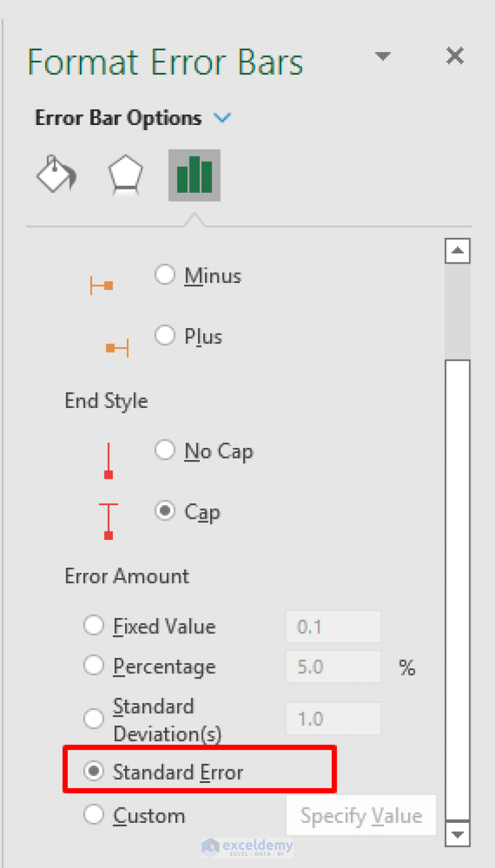
Task: Select the Custom error amount option
Action: click(x=94, y=815)
